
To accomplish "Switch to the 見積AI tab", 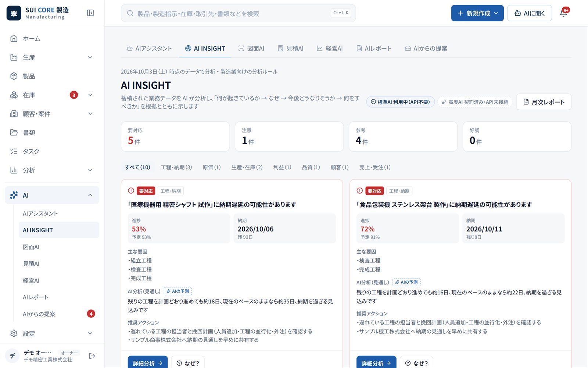I will coord(291,49).
